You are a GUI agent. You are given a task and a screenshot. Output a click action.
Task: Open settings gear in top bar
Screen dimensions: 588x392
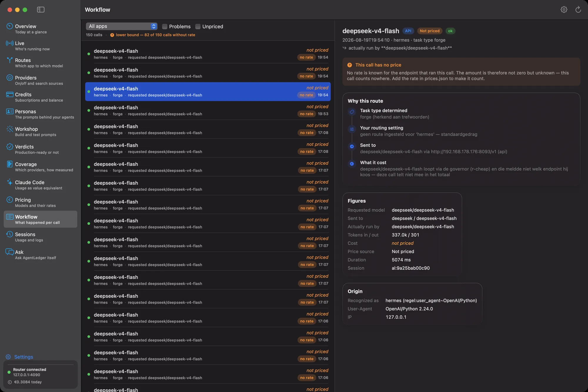click(x=564, y=10)
